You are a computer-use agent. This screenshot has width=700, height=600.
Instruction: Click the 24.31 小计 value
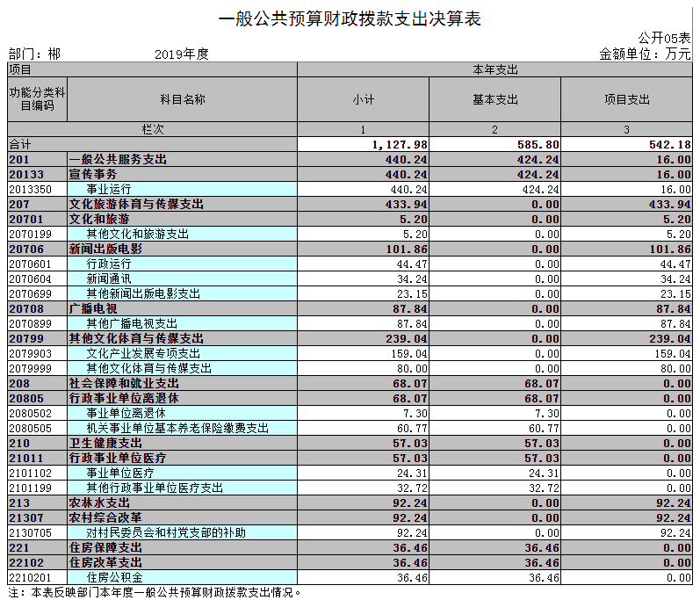(412, 473)
